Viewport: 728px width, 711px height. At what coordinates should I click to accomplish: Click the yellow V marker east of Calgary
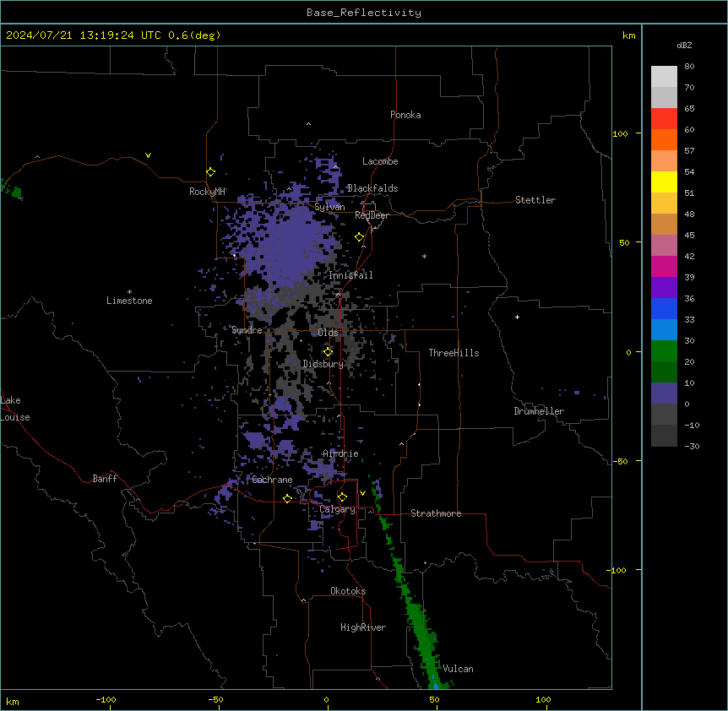[x=362, y=493]
